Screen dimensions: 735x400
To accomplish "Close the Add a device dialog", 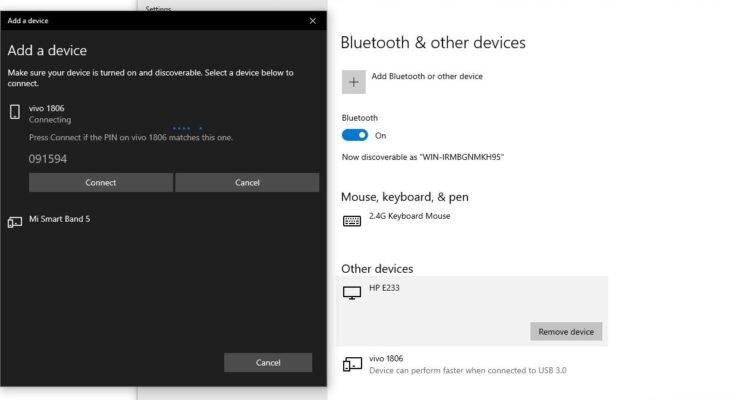I will (313, 21).
